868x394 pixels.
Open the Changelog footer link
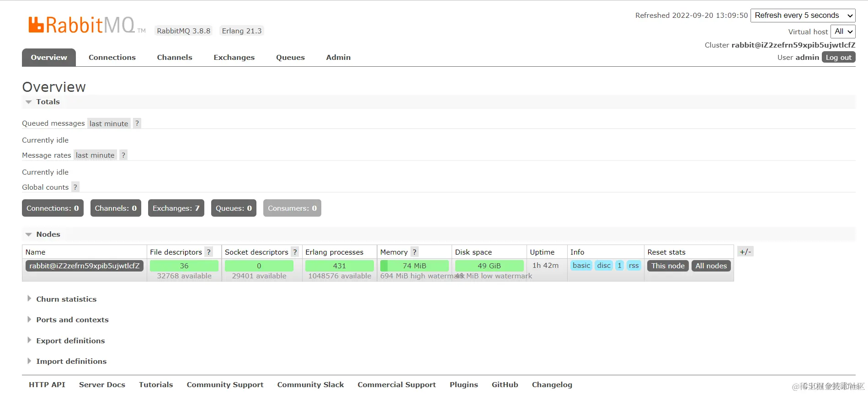(552, 385)
